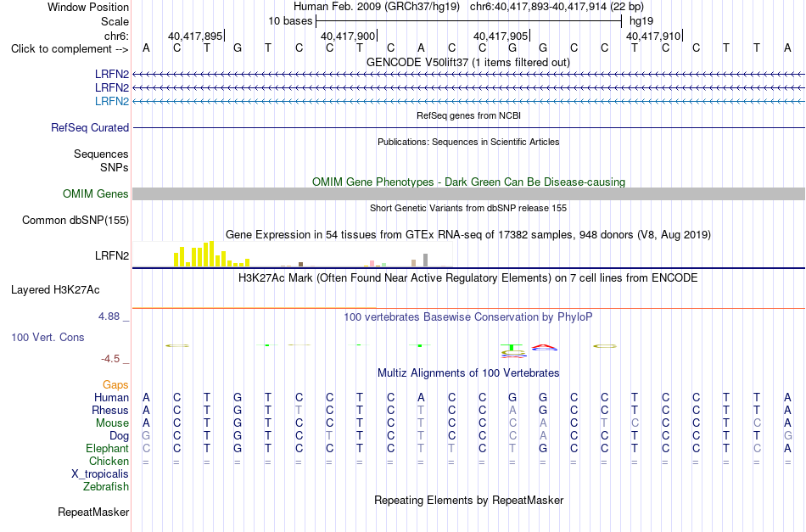Click the Gaps row label
806x532 pixels.
[115, 385]
